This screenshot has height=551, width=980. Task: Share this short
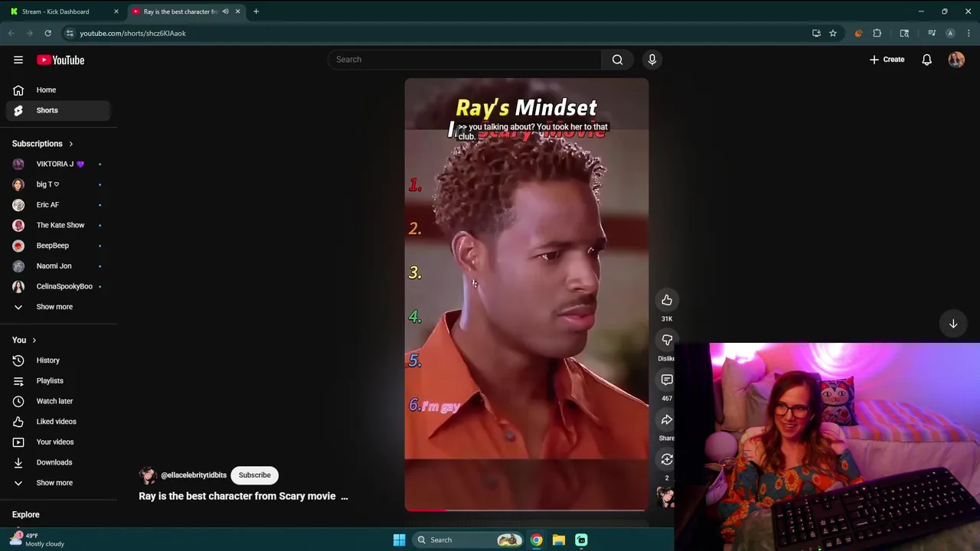pos(667,419)
